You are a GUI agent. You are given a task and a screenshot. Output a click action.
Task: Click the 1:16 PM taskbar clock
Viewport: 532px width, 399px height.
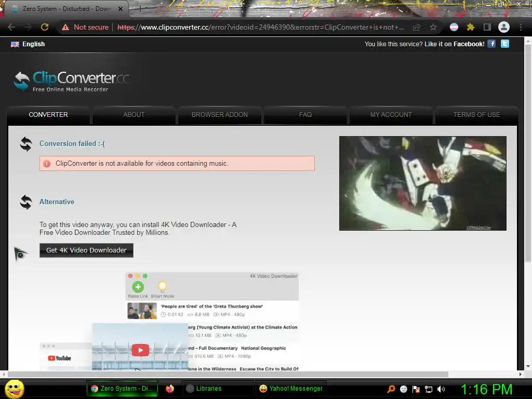click(486, 389)
